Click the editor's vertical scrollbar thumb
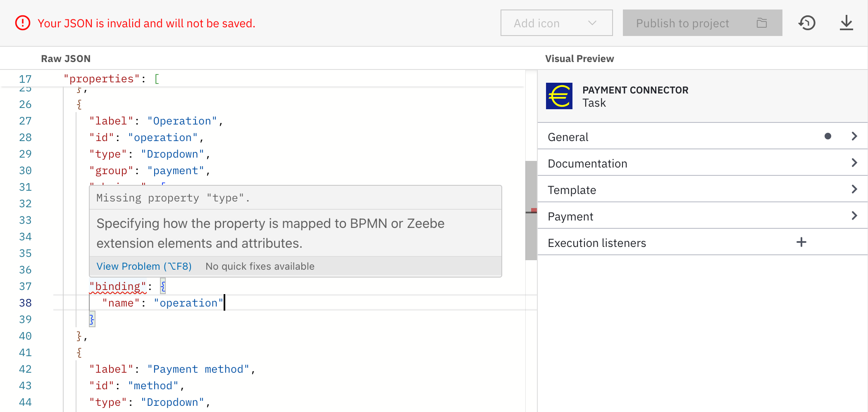The image size is (868, 412). (531, 211)
